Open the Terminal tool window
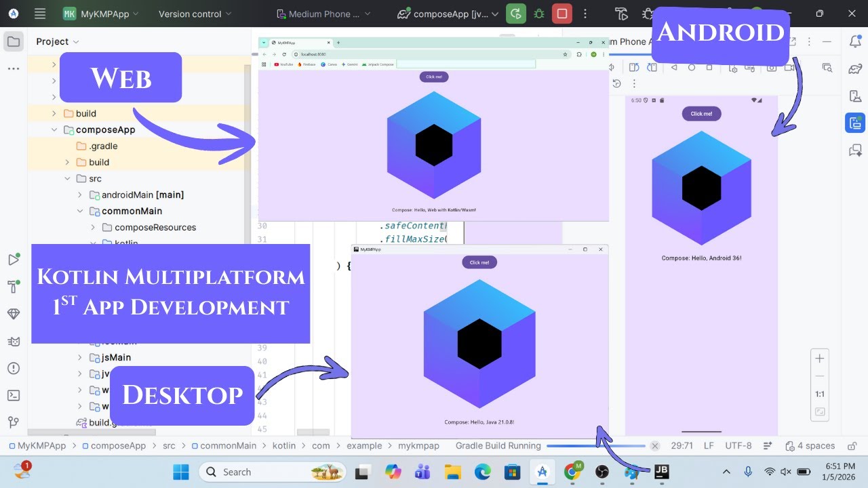 coord(14,395)
